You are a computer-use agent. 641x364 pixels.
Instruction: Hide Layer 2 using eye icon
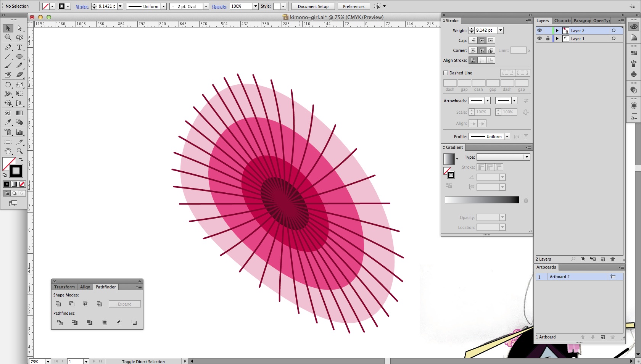point(539,30)
